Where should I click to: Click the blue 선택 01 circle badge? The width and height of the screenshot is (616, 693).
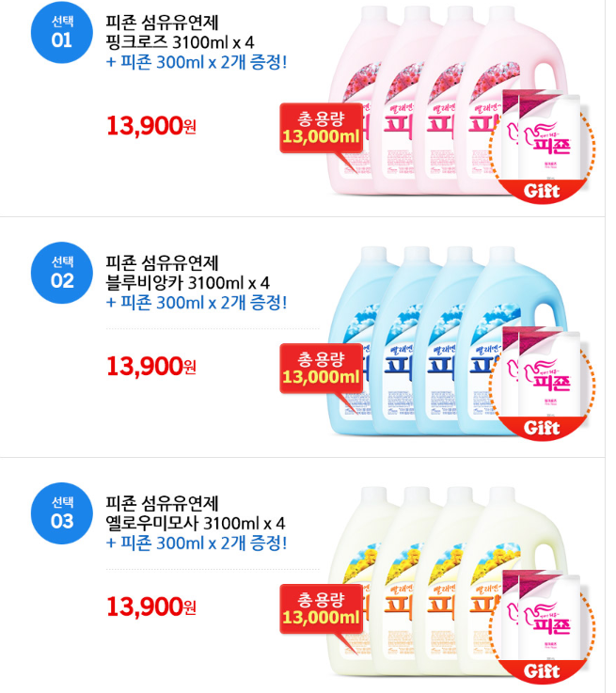point(61,30)
